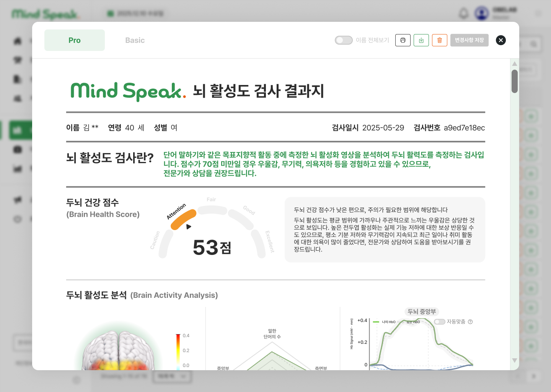
Task: Click the exam date 2025-05-29
Action: click(383, 128)
